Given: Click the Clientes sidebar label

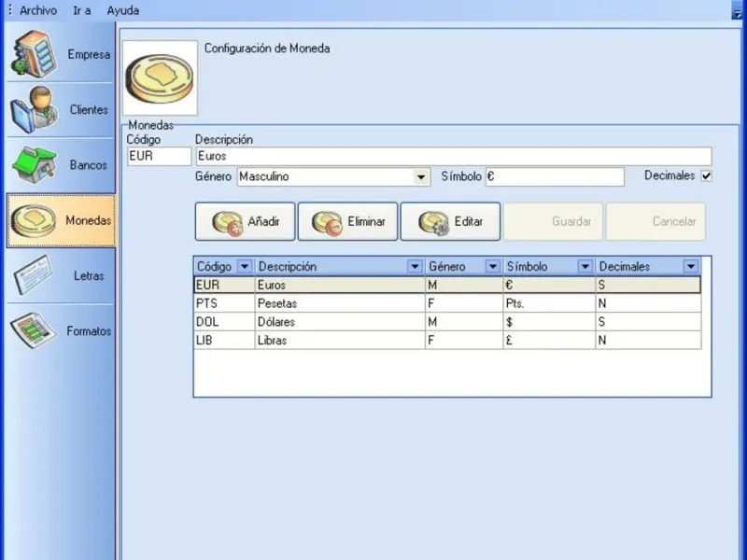Looking at the screenshot, I should pyautogui.click(x=89, y=109).
